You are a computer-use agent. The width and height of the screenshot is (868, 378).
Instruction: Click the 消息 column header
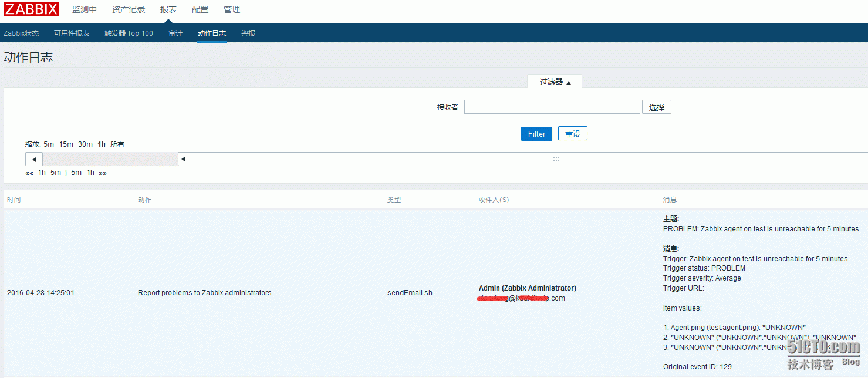670,200
